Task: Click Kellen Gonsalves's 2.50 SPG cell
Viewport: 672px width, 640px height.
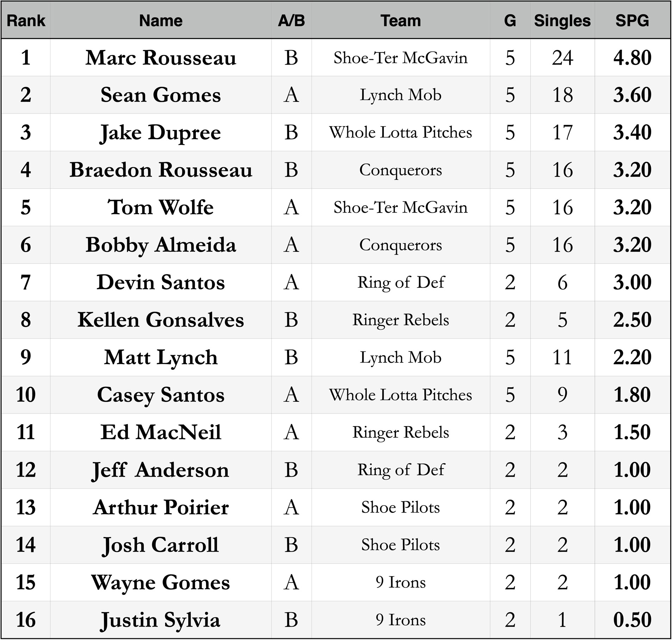Action: [x=632, y=320]
